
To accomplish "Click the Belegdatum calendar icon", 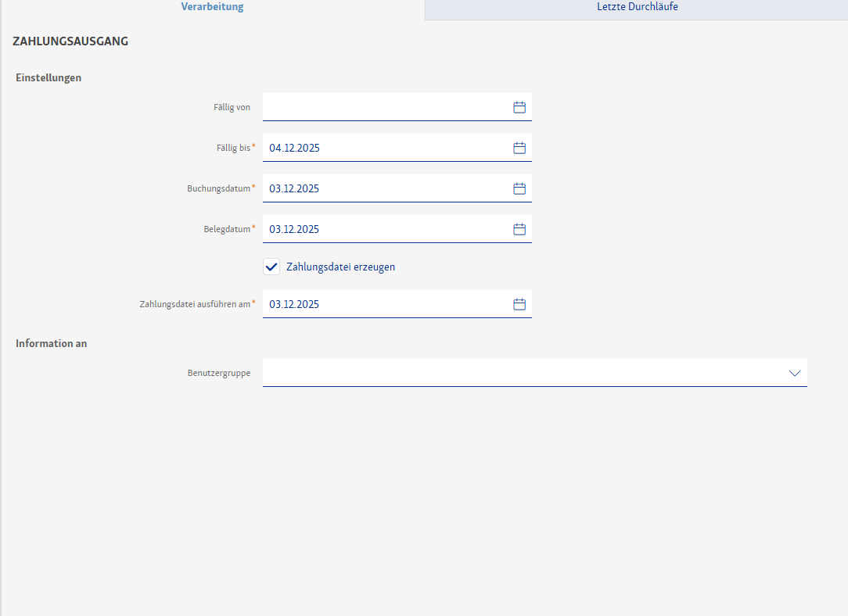I will click(519, 229).
